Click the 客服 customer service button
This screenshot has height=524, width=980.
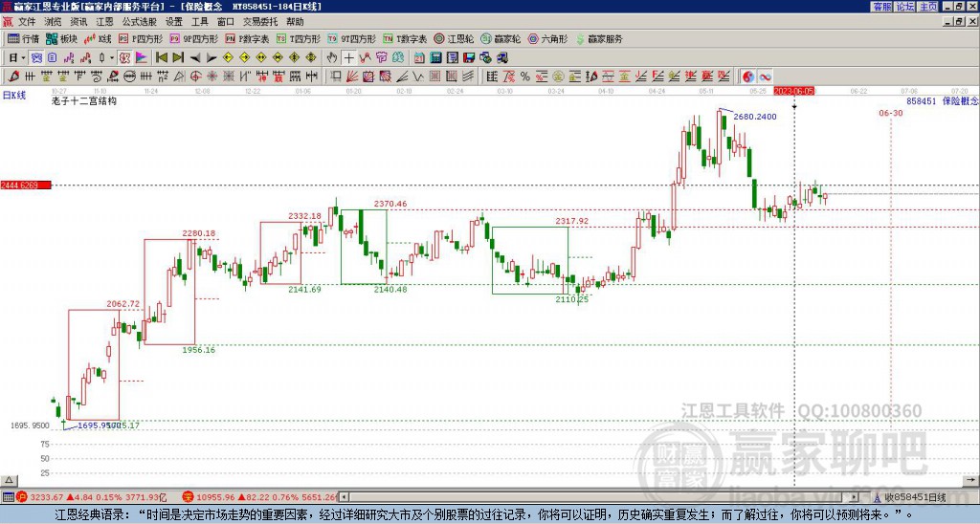pos(881,7)
